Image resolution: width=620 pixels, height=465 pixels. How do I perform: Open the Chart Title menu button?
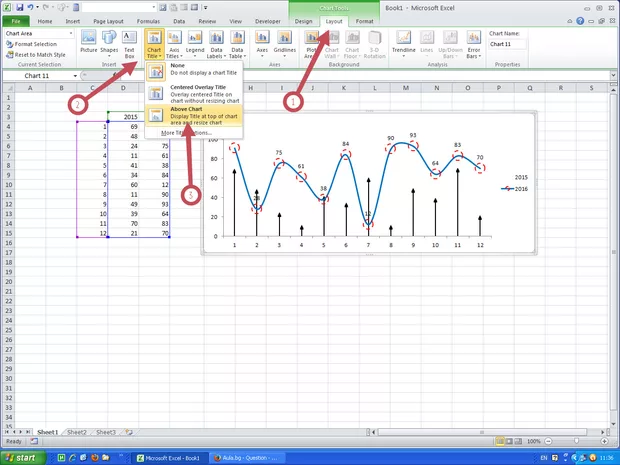pos(154,44)
